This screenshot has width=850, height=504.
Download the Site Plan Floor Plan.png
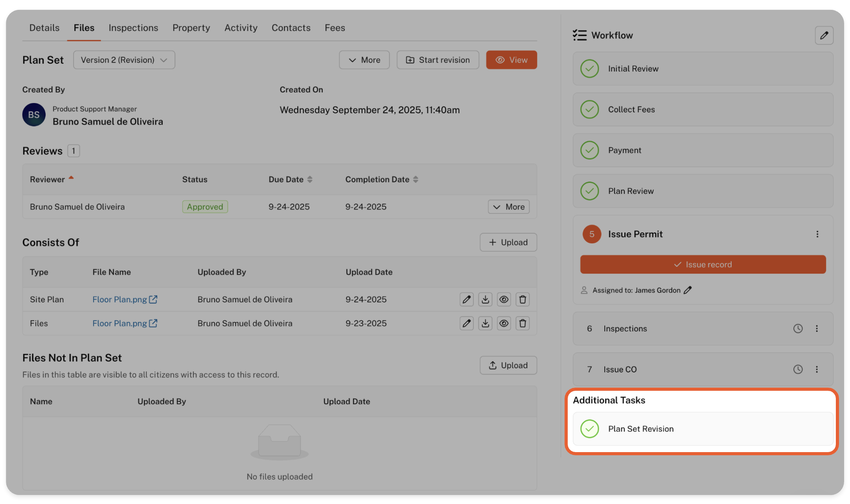click(x=485, y=300)
